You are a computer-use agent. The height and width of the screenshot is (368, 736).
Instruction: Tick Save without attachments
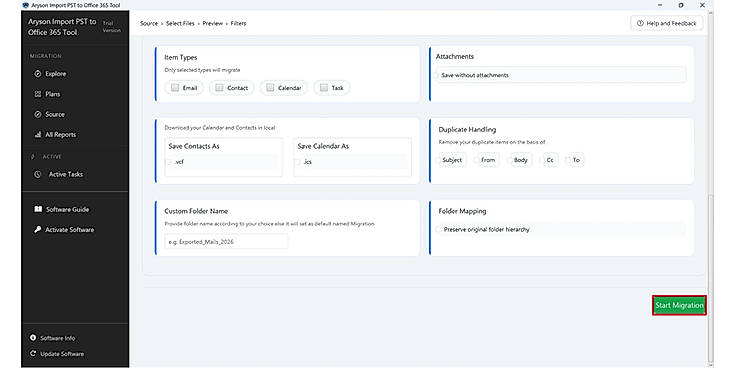437,75
